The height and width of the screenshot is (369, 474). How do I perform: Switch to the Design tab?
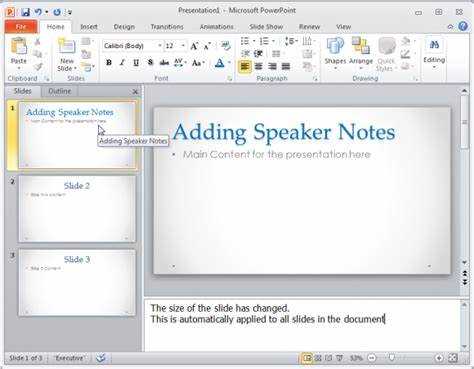pyautogui.click(x=124, y=27)
